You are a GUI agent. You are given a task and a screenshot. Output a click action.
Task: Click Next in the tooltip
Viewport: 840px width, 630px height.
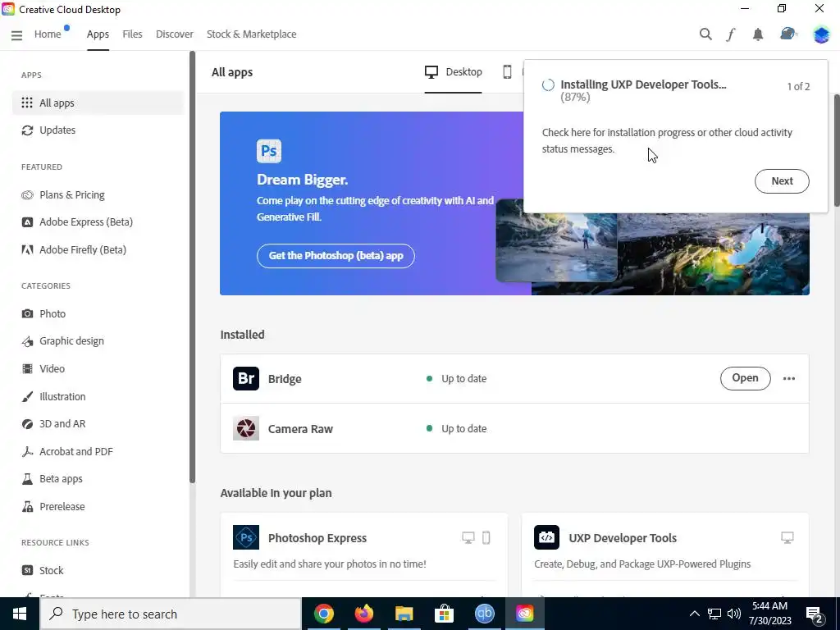782,181
